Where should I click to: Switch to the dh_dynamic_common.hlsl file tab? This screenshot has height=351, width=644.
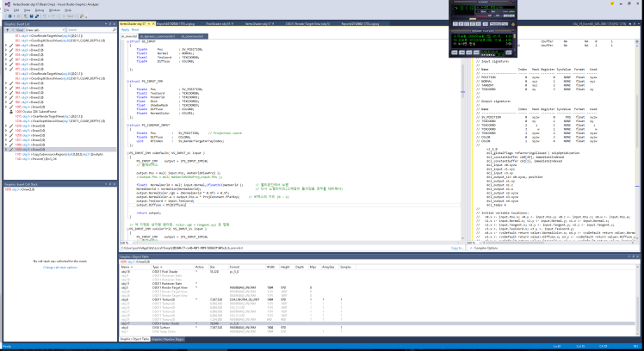click(x=158, y=36)
